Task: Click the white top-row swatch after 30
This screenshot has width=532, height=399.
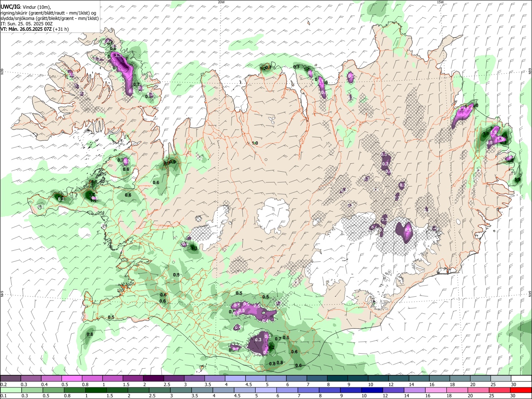Action: 521,378
